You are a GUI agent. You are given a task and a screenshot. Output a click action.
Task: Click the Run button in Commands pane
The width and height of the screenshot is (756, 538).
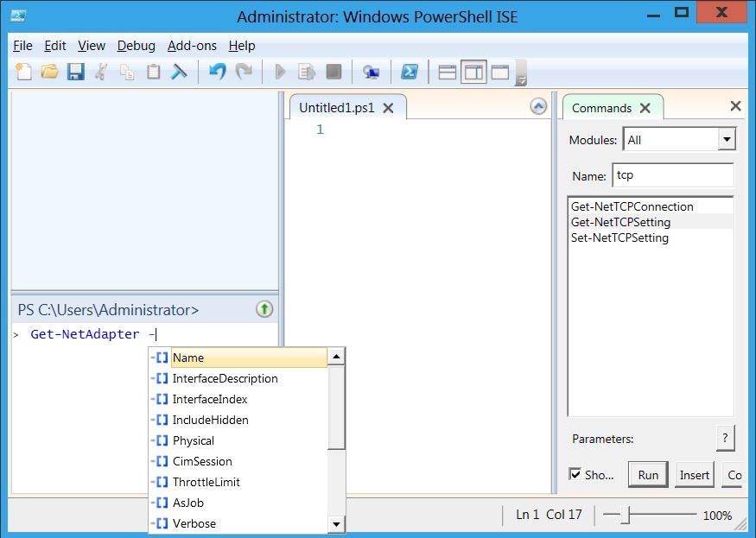point(648,475)
